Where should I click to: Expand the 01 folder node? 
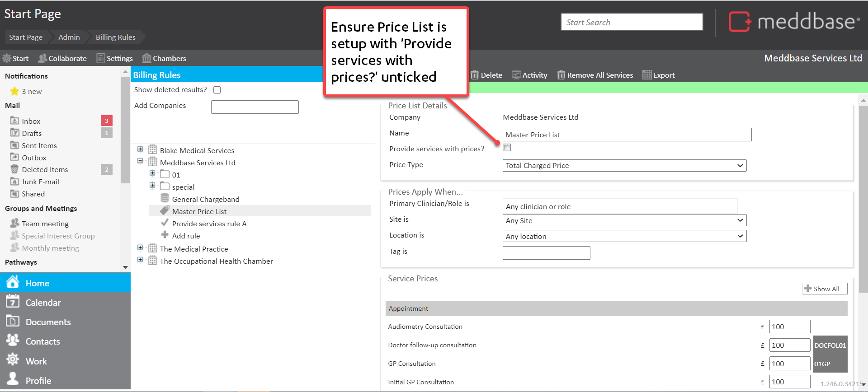(x=152, y=173)
